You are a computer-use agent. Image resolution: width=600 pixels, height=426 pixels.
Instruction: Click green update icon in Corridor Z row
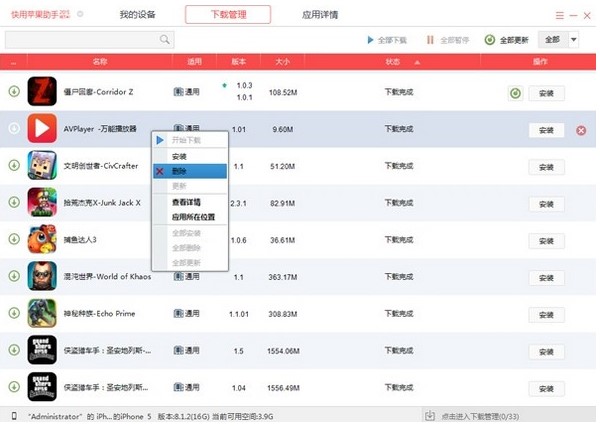coord(515,93)
